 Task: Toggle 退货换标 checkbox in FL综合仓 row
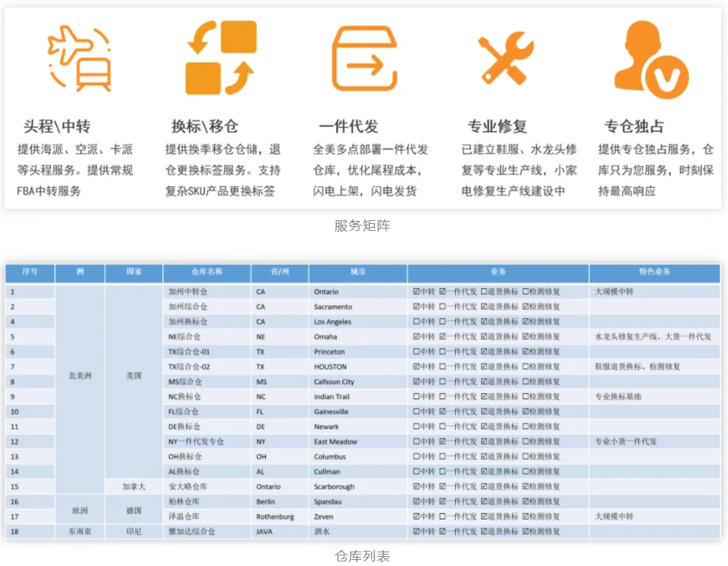pyautogui.click(x=484, y=412)
